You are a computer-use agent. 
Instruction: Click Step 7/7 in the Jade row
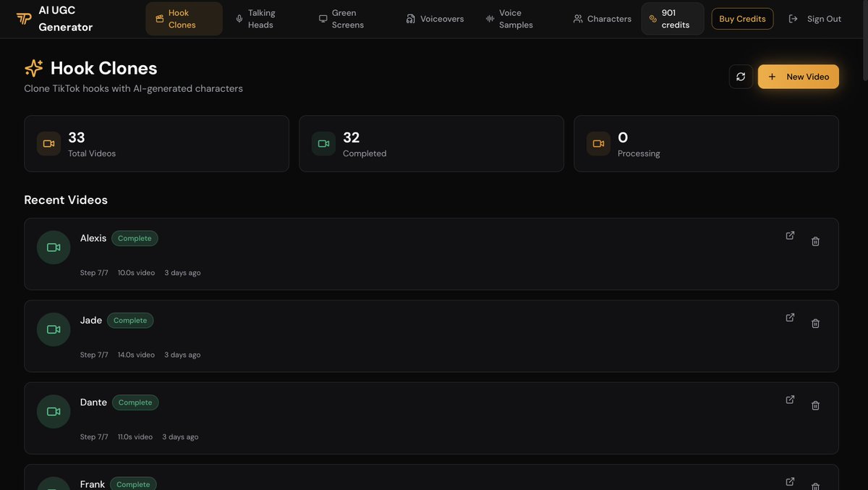94,355
